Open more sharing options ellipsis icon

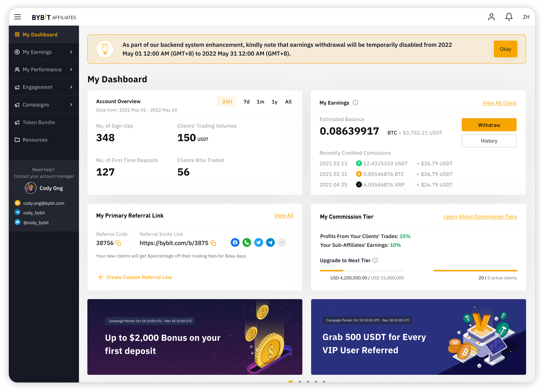[x=282, y=242]
